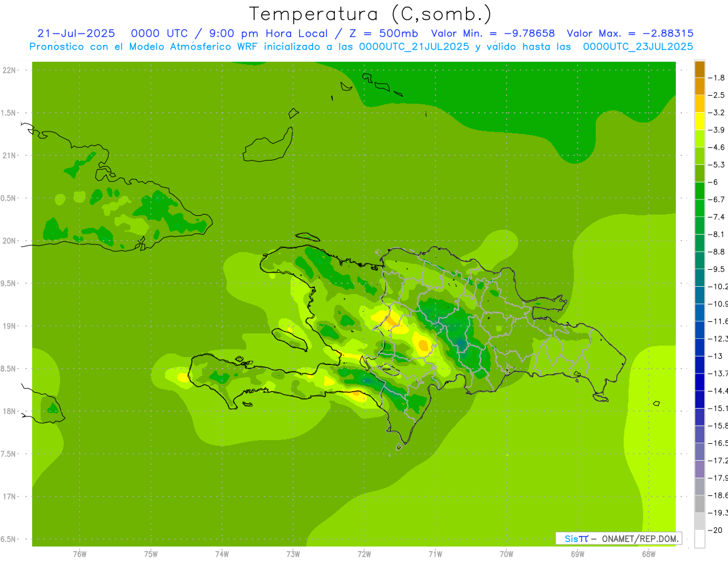Click the 18N latitude axis label
This screenshot has width=728, height=562.
coord(10,411)
